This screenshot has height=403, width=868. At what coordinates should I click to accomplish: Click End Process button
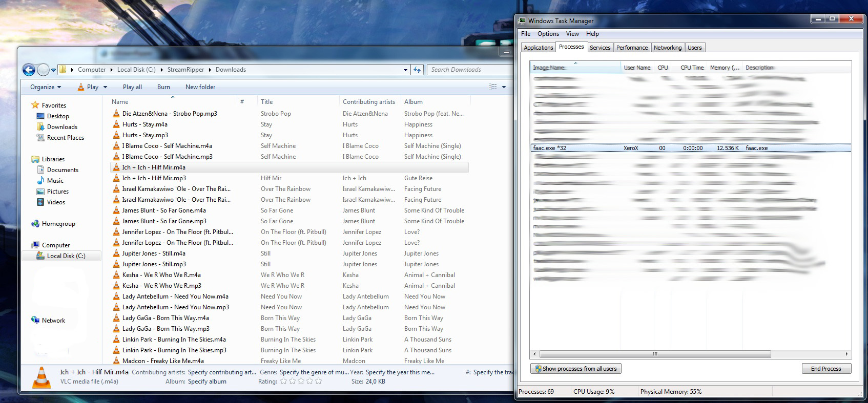826,369
